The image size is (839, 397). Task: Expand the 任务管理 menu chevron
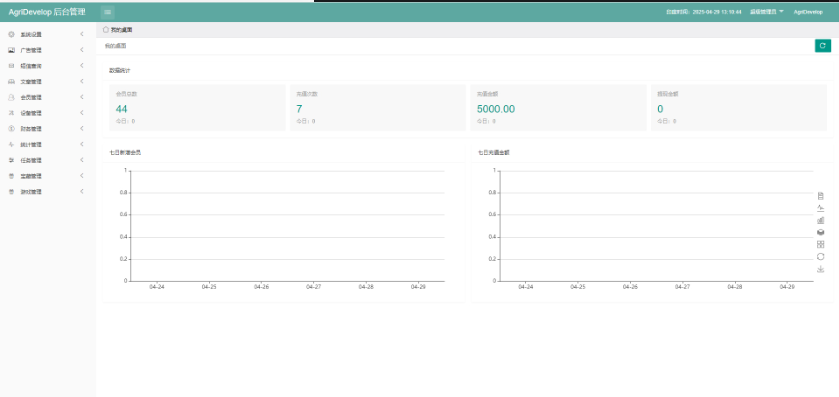[x=82, y=160]
